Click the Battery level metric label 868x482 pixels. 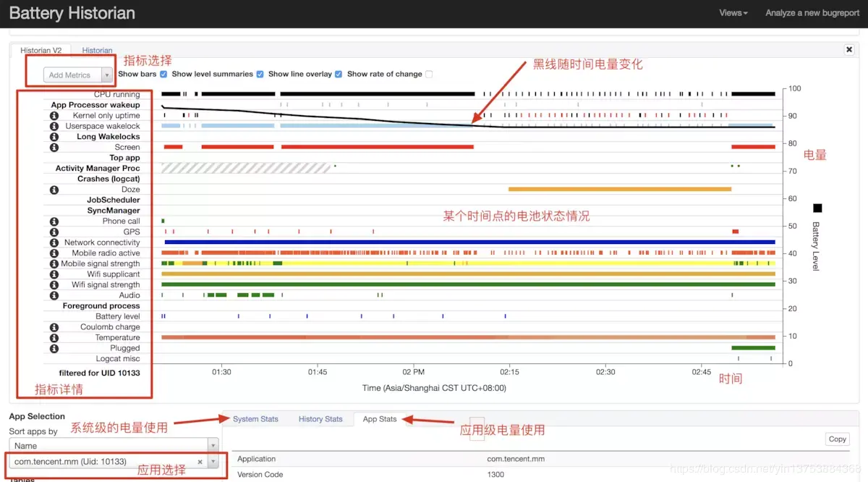[118, 316]
